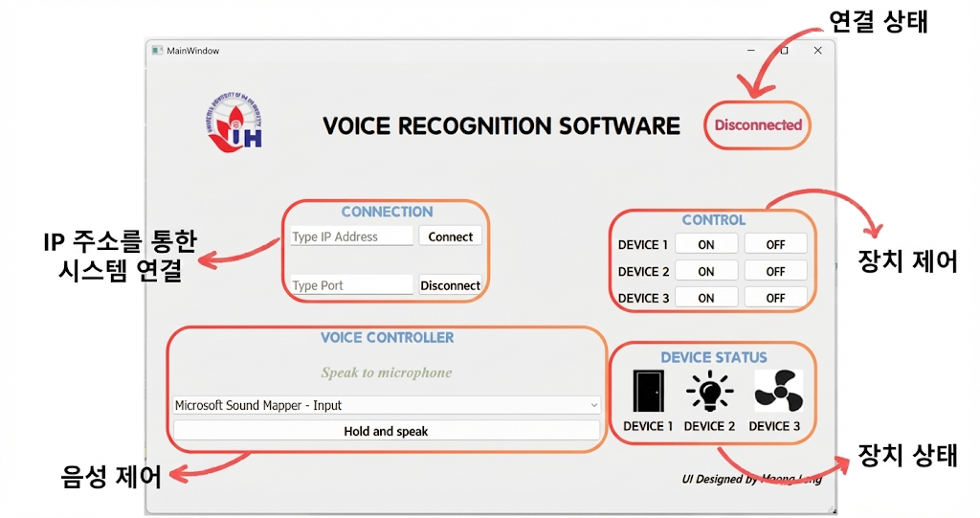This screenshot has height=518, width=980.
Task: Click the MainWindow title bar app icon
Action: [x=157, y=51]
